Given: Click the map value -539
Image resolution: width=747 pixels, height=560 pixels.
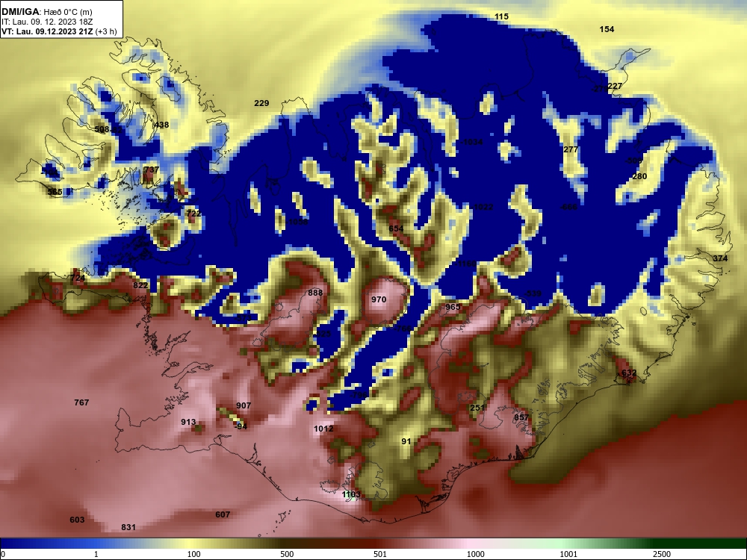Looking at the screenshot, I should click(533, 293).
